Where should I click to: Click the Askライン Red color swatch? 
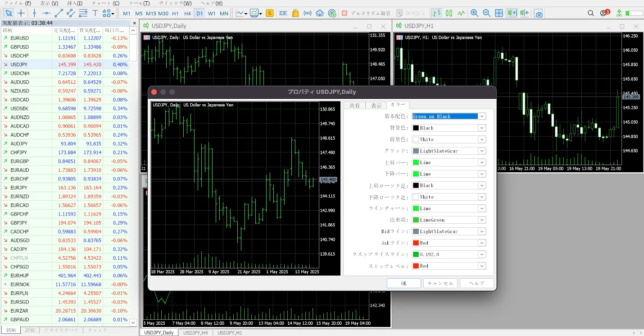click(x=416, y=243)
